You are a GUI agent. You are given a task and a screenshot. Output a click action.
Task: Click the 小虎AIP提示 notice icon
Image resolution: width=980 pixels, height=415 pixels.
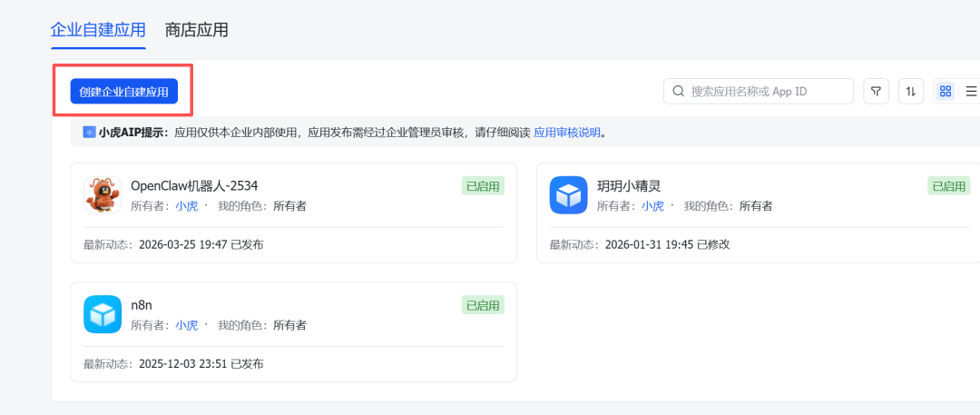[89, 133]
